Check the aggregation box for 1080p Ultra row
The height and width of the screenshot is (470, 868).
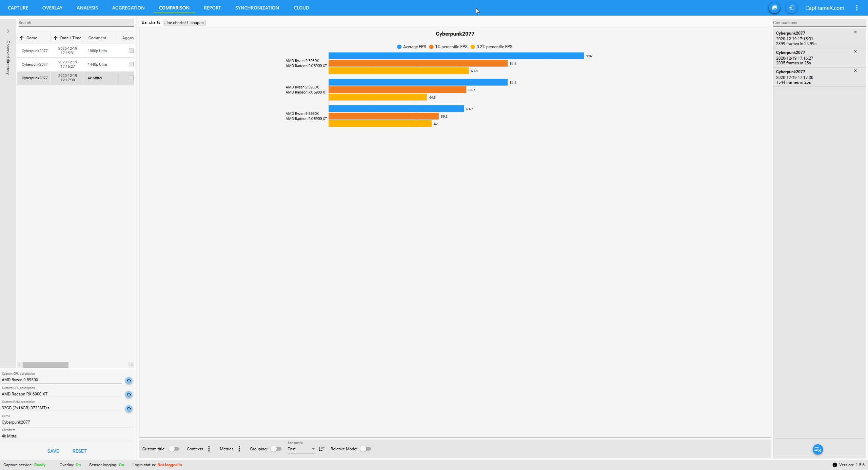pos(131,51)
